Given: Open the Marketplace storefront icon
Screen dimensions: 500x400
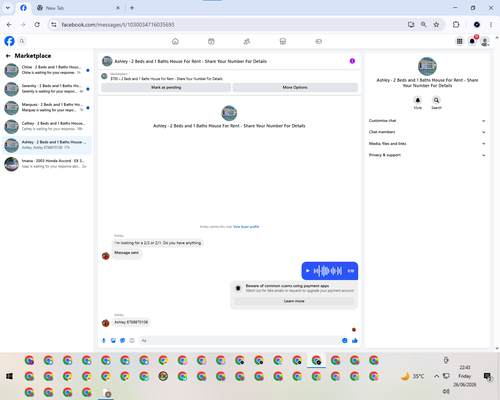Looking at the screenshot, I should 283,41.
